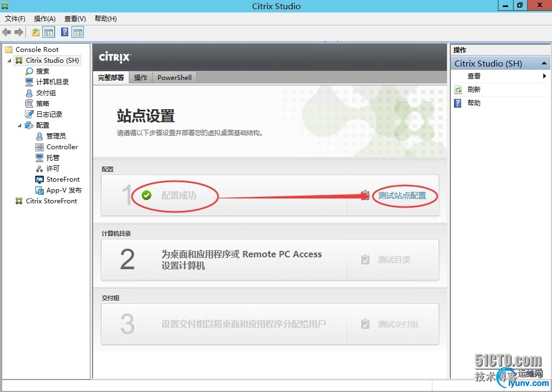Click the Console Root folder icon
Image resolution: width=552 pixels, height=392 pixels.
click(x=9, y=50)
